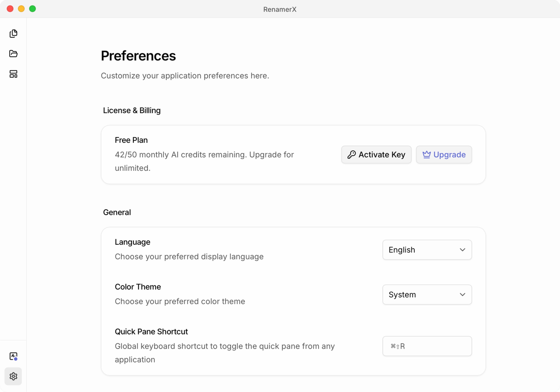Click the Quick Pane Shortcut field

pyautogui.click(x=427, y=346)
